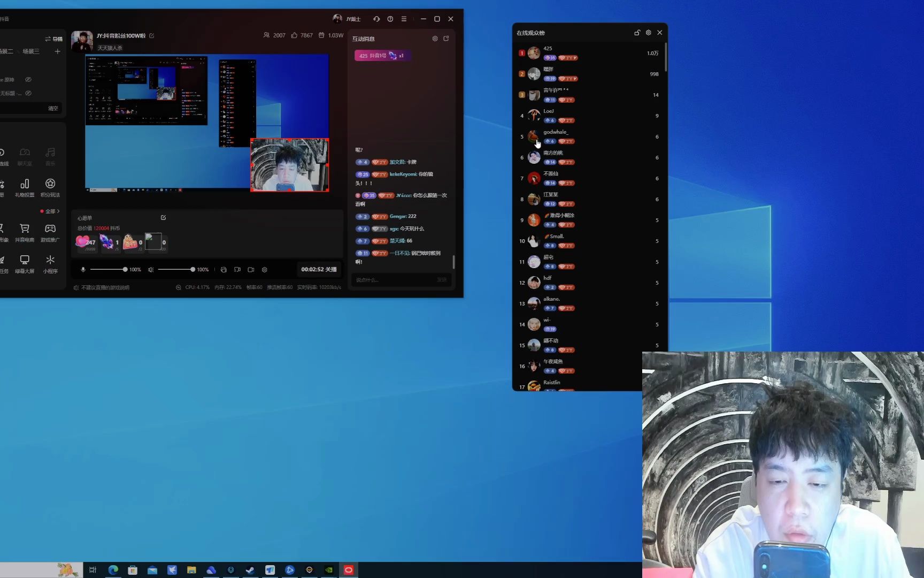Viewport: 924px width, 578px height.
Task: Open the hamburger menu in title bar
Action: tap(404, 19)
